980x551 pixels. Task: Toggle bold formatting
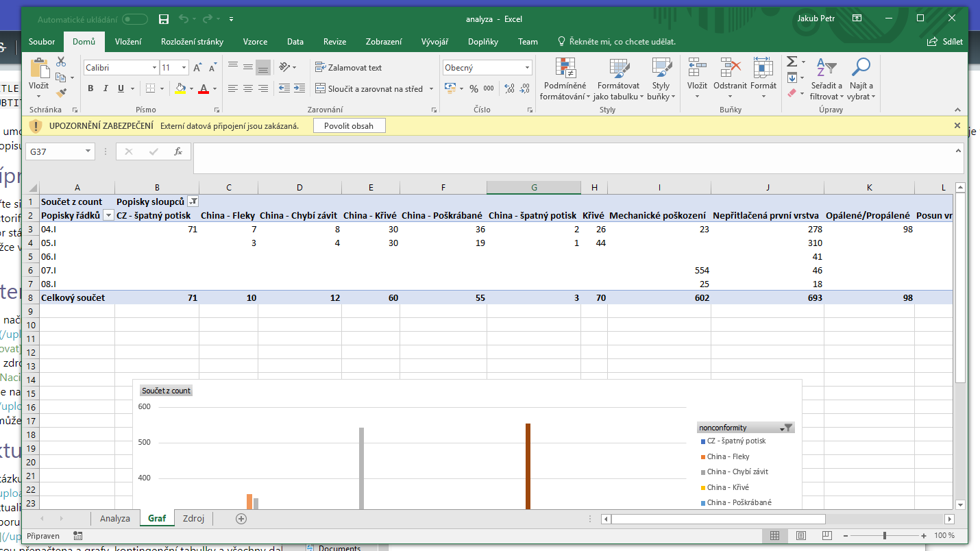[x=90, y=88]
